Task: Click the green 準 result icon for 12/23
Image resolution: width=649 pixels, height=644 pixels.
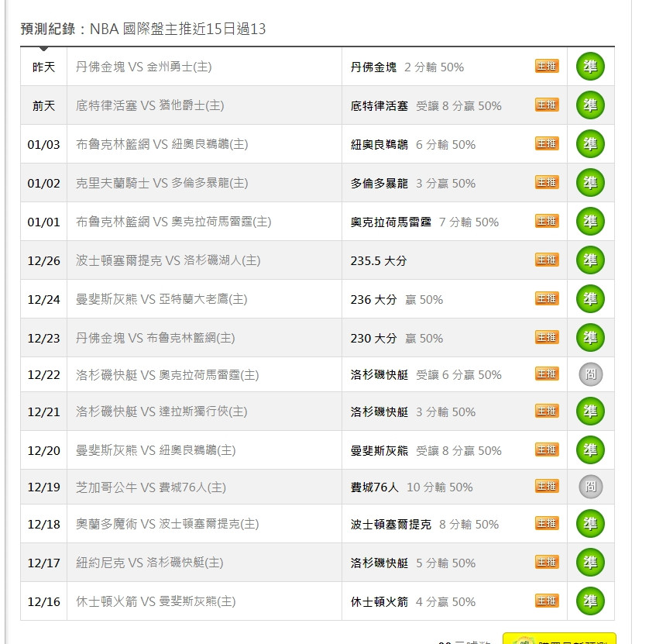Action: point(590,338)
